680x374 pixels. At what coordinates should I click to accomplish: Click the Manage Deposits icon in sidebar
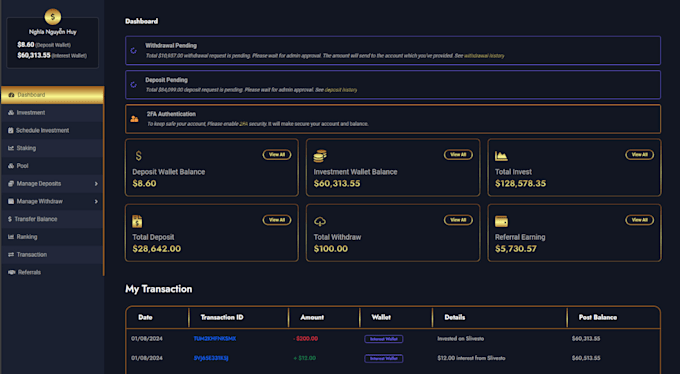[11, 184]
